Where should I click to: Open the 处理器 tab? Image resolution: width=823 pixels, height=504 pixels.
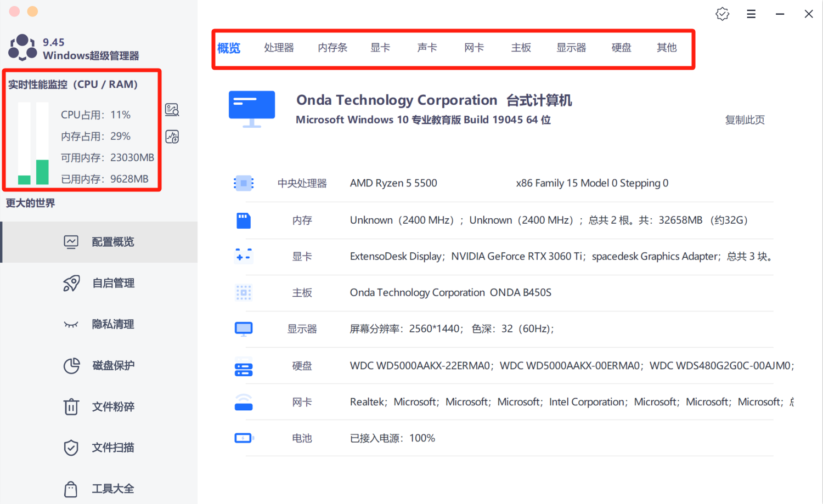(x=279, y=48)
